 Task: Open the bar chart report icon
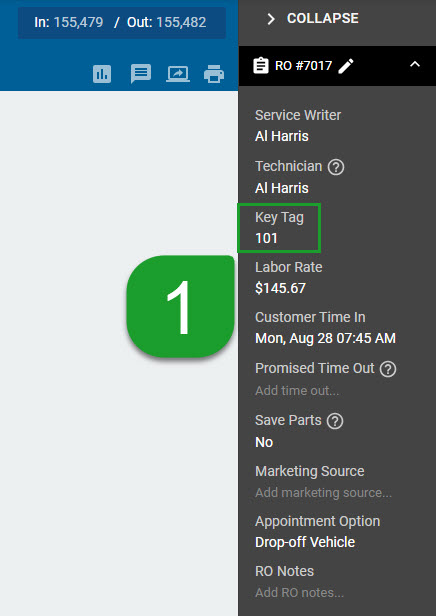(102, 74)
